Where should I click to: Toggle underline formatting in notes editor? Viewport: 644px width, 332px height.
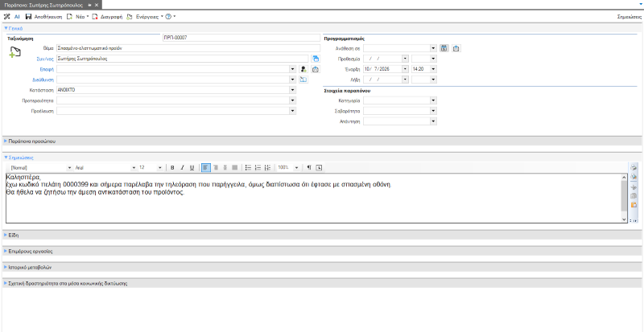click(192, 168)
